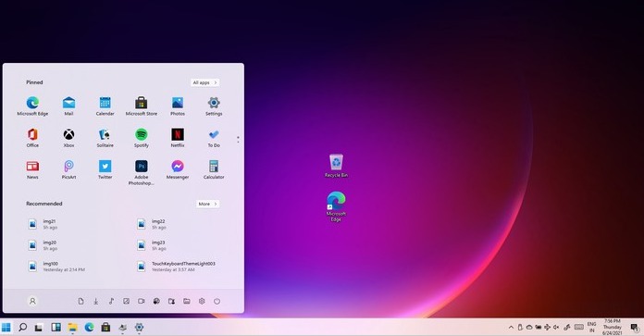644x336 pixels.
Task: Click the Power button in Start menu
Action: (x=217, y=301)
